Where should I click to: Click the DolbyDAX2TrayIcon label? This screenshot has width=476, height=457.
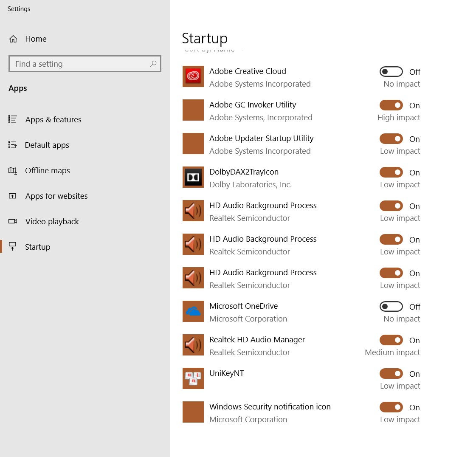[x=244, y=172]
